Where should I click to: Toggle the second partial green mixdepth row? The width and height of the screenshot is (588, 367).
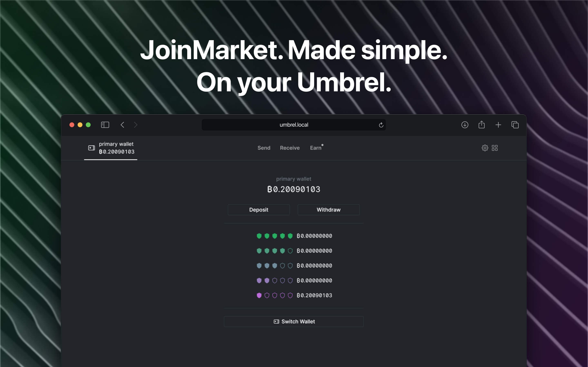pos(294,250)
